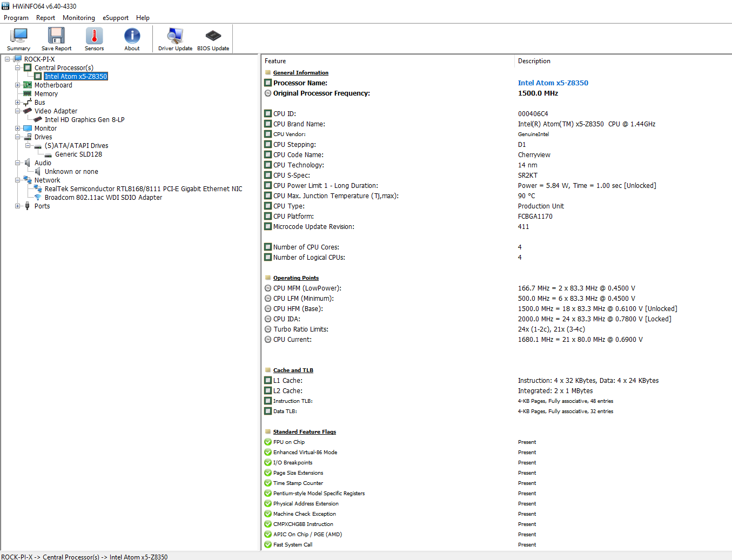The image size is (732, 560).
Task: Expand the Motherboard branch
Action: click(x=18, y=85)
